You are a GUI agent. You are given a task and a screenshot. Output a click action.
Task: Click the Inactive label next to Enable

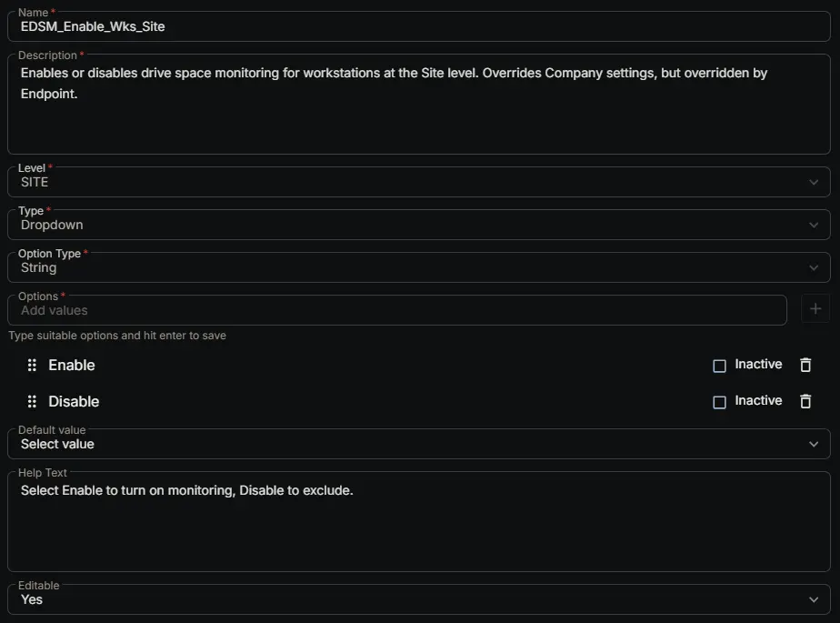point(758,364)
